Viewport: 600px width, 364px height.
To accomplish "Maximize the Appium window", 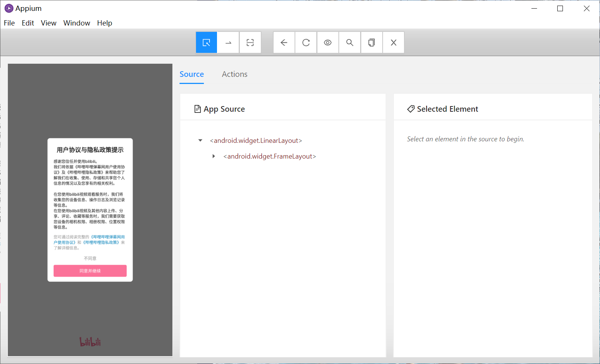I will 560,8.
